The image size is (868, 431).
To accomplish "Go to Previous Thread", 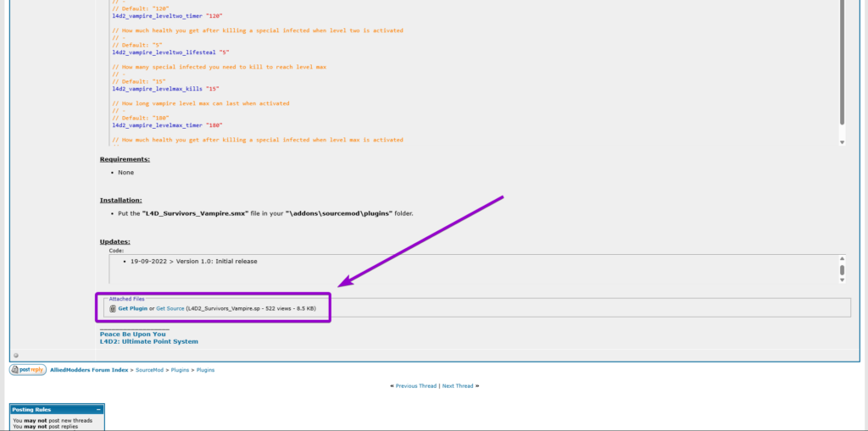I will pos(415,385).
